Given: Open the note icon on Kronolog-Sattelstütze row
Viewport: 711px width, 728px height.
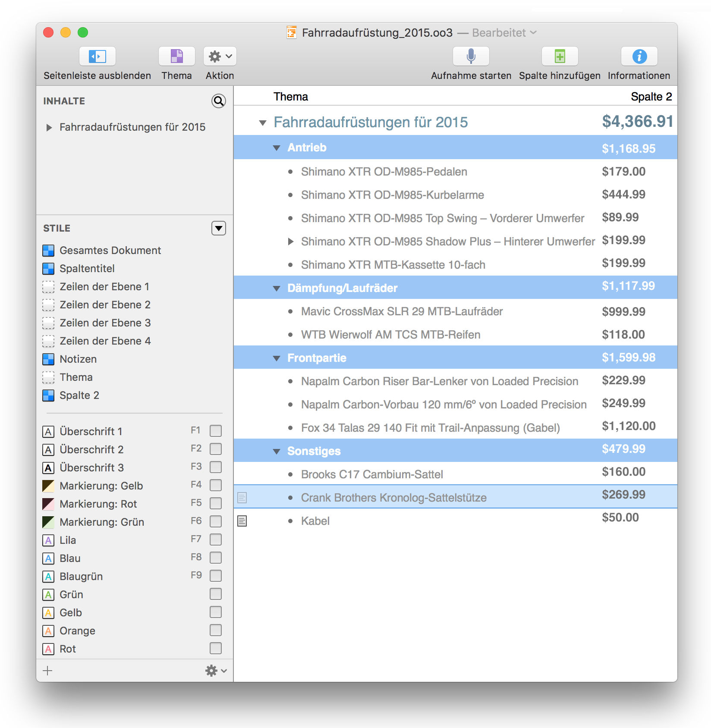Looking at the screenshot, I should (x=242, y=498).
